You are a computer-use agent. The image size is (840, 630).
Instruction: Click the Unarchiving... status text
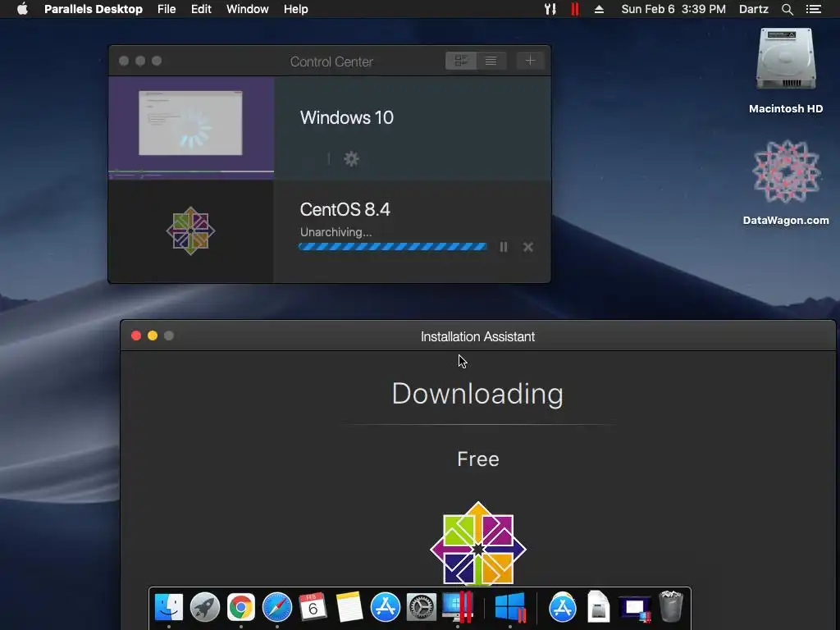coord(336,232)
